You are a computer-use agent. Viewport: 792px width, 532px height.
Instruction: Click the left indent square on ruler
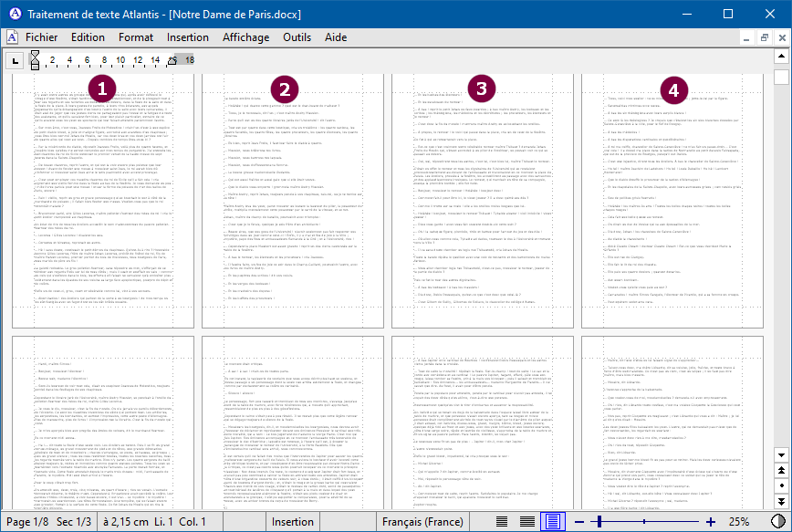pos(35,67)
